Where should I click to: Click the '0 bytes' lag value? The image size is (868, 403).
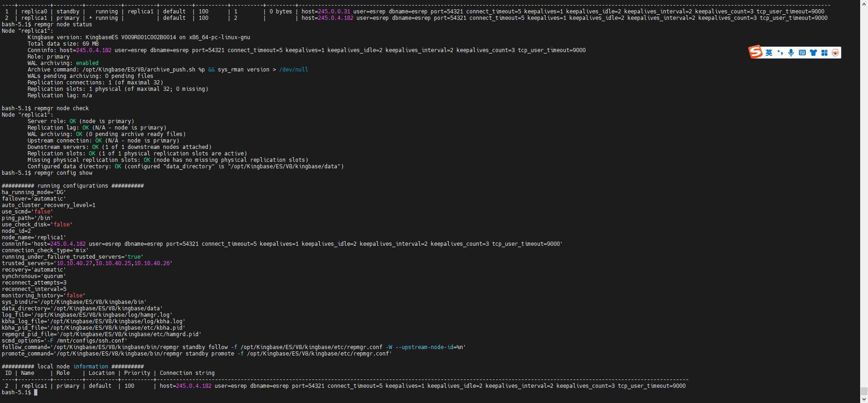click(281, 12)
